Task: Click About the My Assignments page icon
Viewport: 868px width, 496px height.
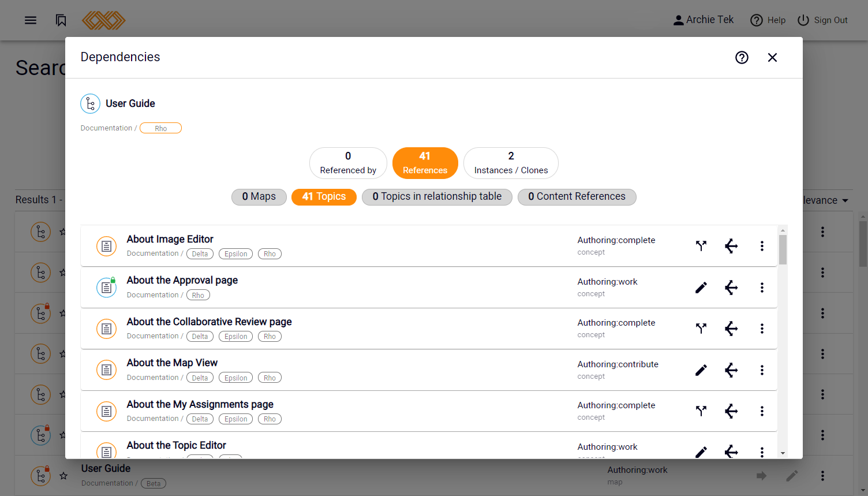Action: tap(106, 411)
